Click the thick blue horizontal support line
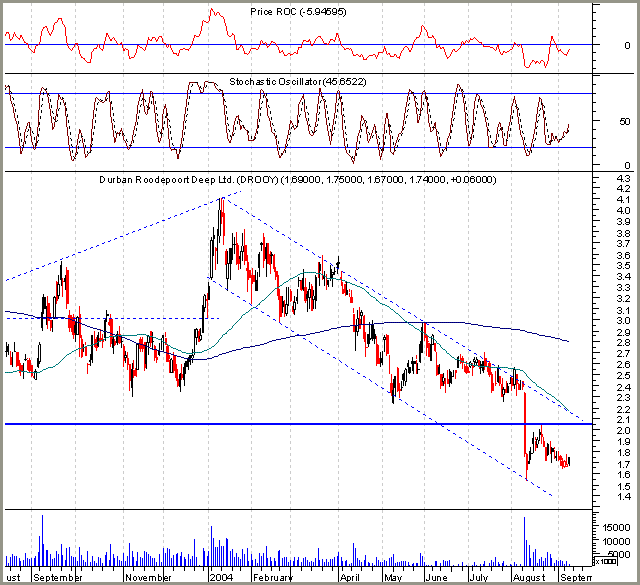The height and width of the screenshot is (585, 640). 298,424
